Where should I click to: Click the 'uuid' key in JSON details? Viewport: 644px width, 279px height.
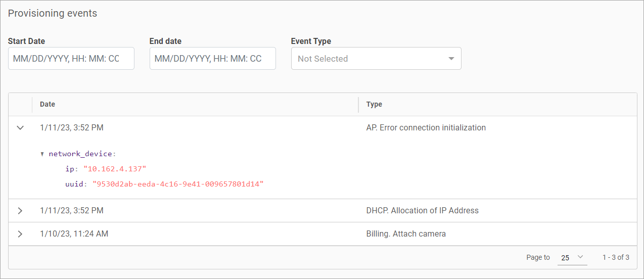click(74, 184)
